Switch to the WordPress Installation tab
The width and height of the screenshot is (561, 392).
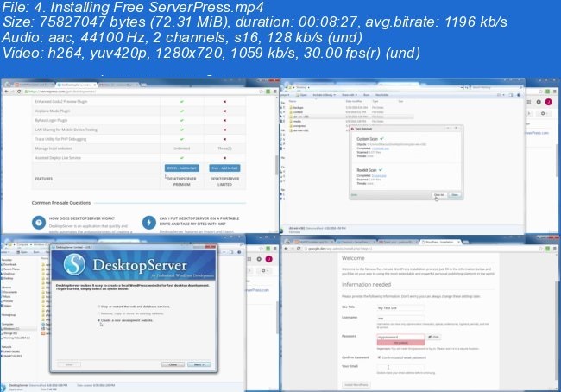(x=438, y=243)
